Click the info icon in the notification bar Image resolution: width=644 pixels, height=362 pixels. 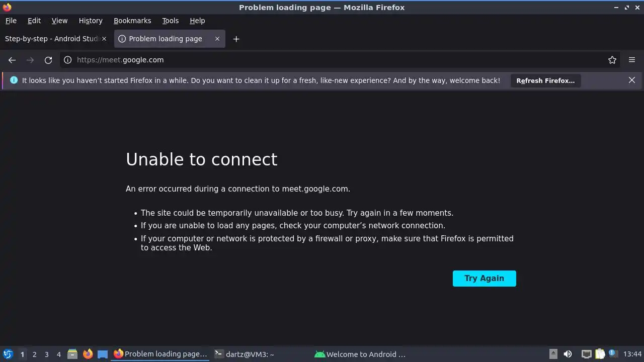[14, 80]
